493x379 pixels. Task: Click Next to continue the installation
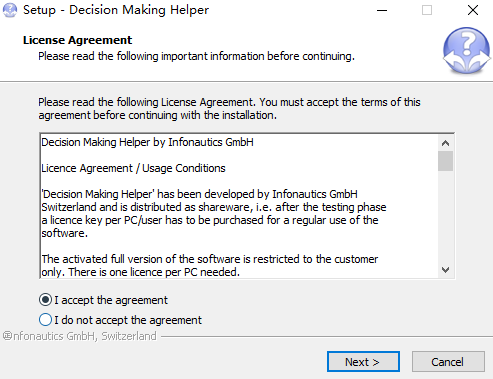pos(363,362)
